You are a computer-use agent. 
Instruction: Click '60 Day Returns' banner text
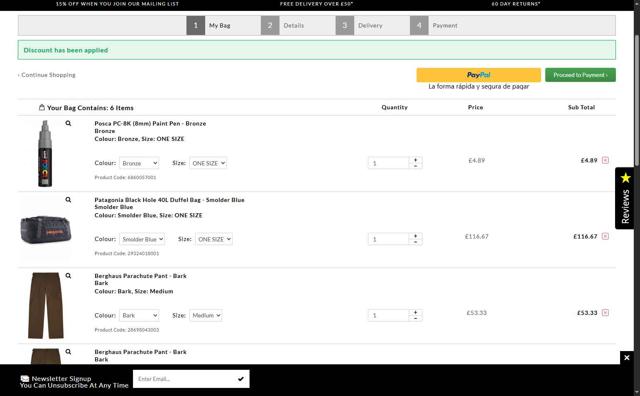point(516,4)
